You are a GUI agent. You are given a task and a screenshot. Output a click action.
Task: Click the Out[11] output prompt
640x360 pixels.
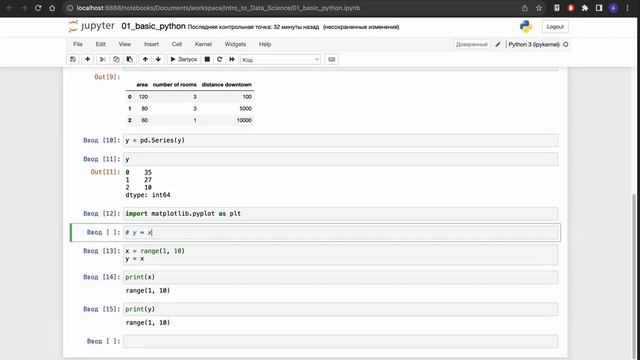[x=105, y=172]
